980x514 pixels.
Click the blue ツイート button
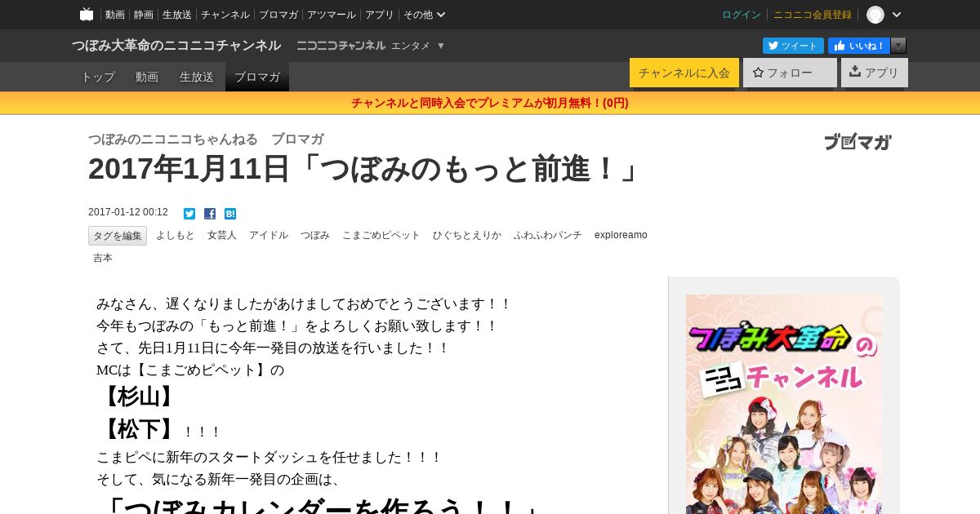click(x=793, y=46)
